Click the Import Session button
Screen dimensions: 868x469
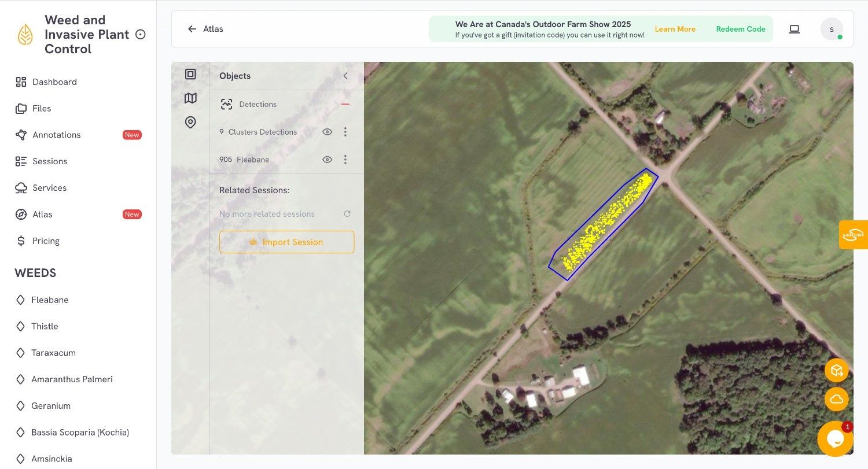pyautogui.click(x=286, y=242)
